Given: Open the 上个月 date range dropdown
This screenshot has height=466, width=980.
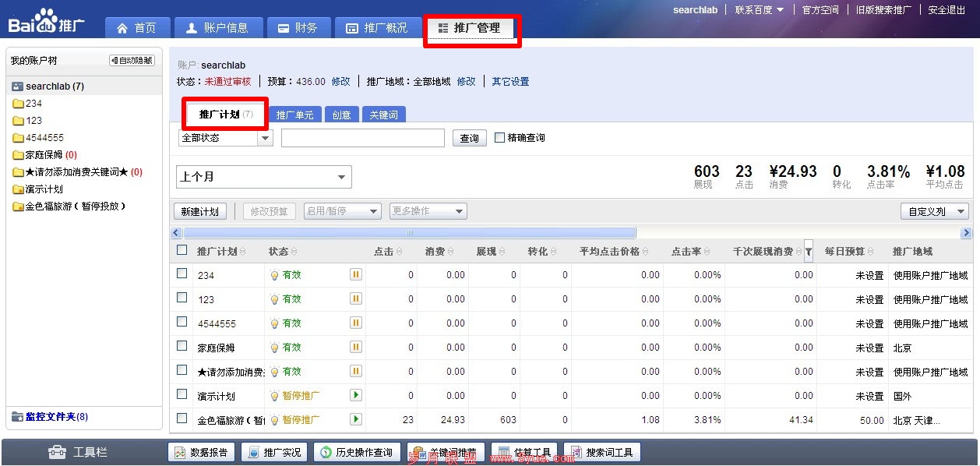Looking at the screenshot, I should tap(264, 177).
